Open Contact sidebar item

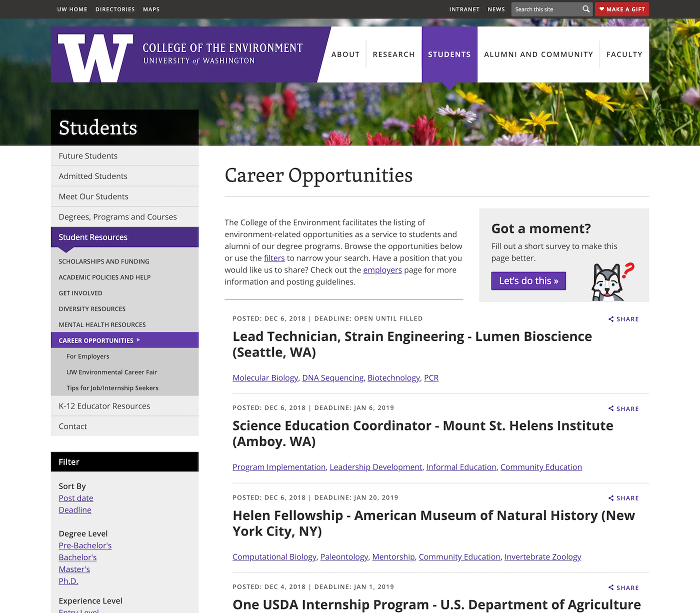[x=124, y=426]
